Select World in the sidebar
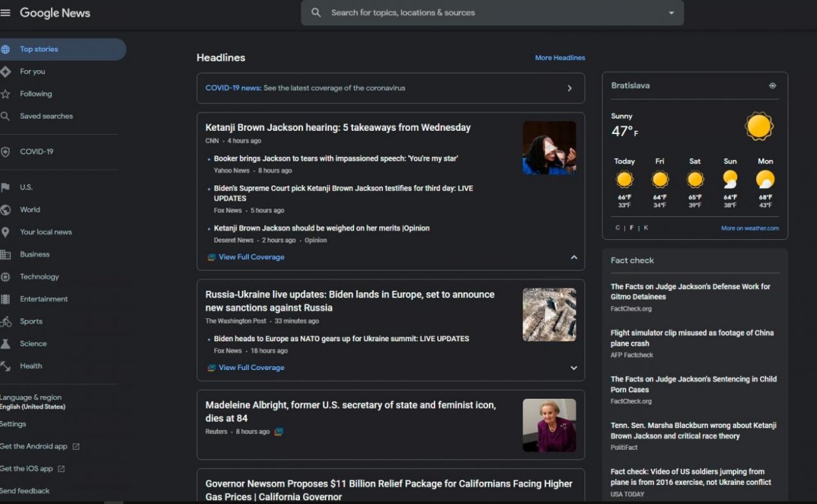This screenshot has width=817, height=504. coord(30,209)
